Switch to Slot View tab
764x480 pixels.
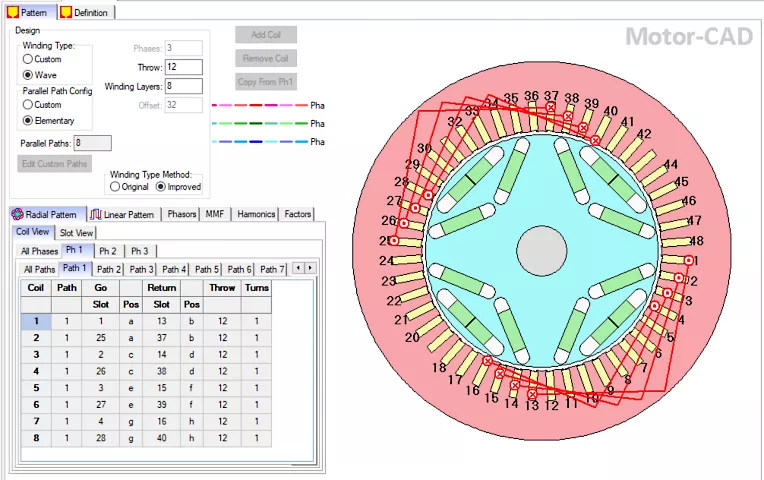coord(76,233)
